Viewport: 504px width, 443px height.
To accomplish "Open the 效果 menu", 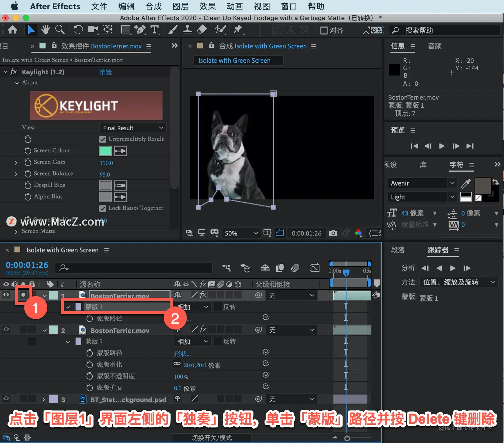I will [x=207, y=6].
